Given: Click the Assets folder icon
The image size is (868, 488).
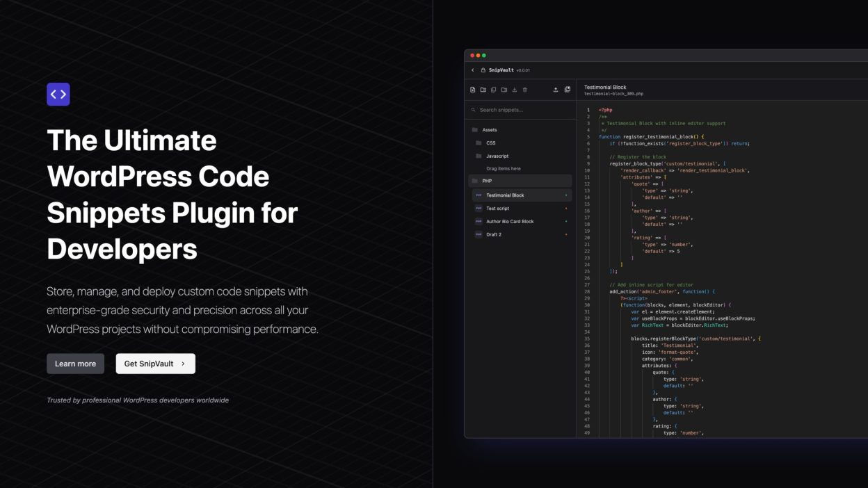Looking at the screenshot, I should (475, 130).
